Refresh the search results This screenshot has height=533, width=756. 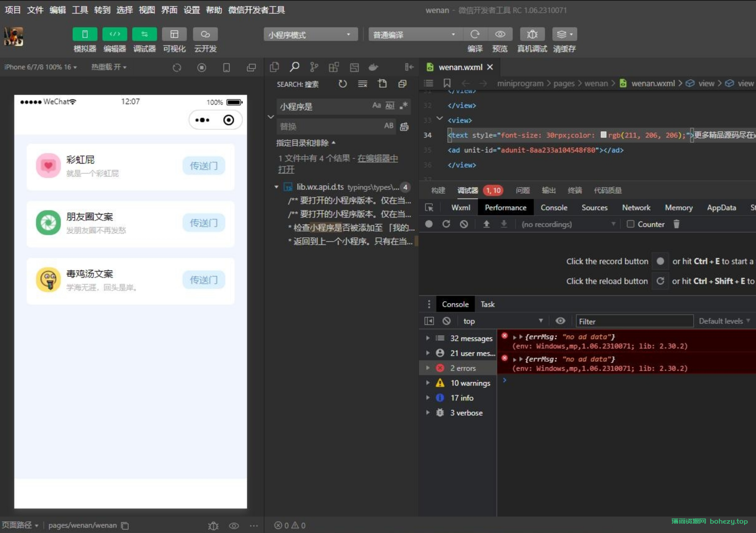pyautogui.click(x=342, y=84)
